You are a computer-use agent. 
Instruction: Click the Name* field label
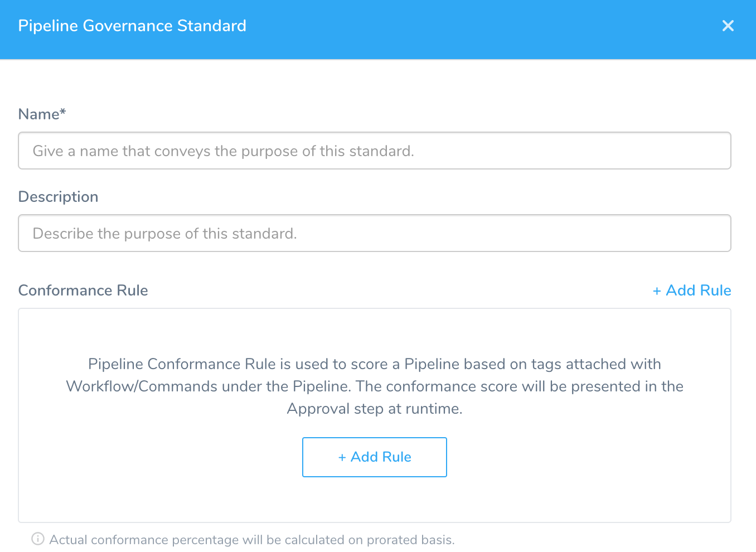(42, 114)
